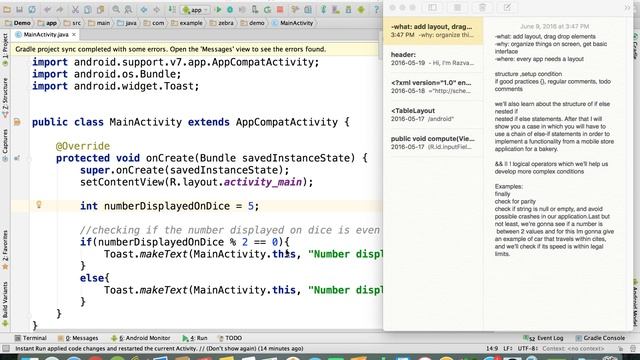The width and height of the screenshot is (640, 360).
Task: Click the Replace icon in toolbar
Action: pyautogui.click(x=129, y=9)
